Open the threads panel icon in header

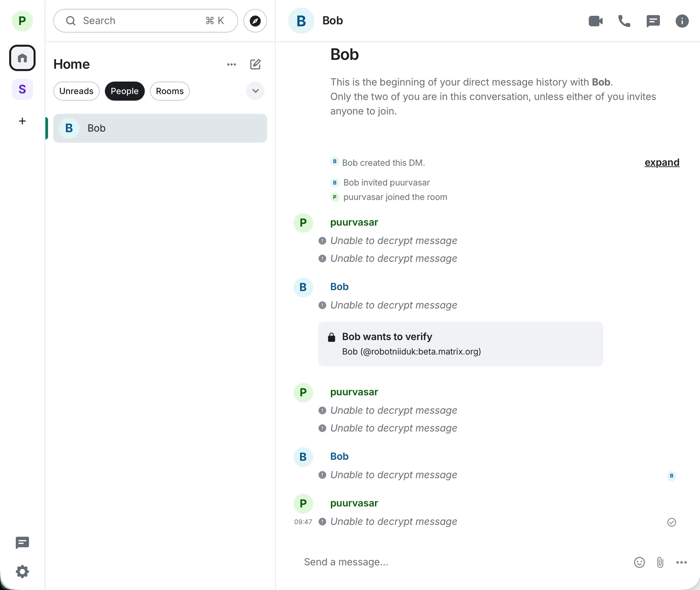click(x=653, y=21)
